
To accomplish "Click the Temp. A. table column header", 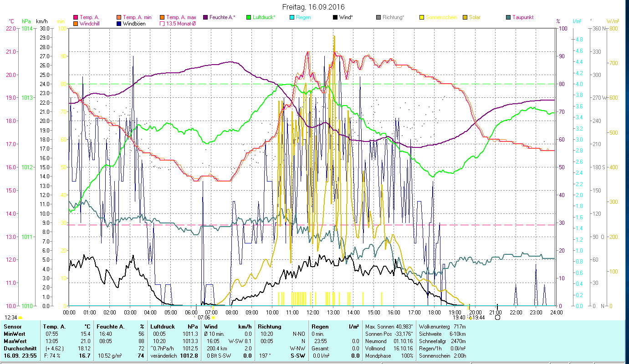I will click(x=54, y=327).
